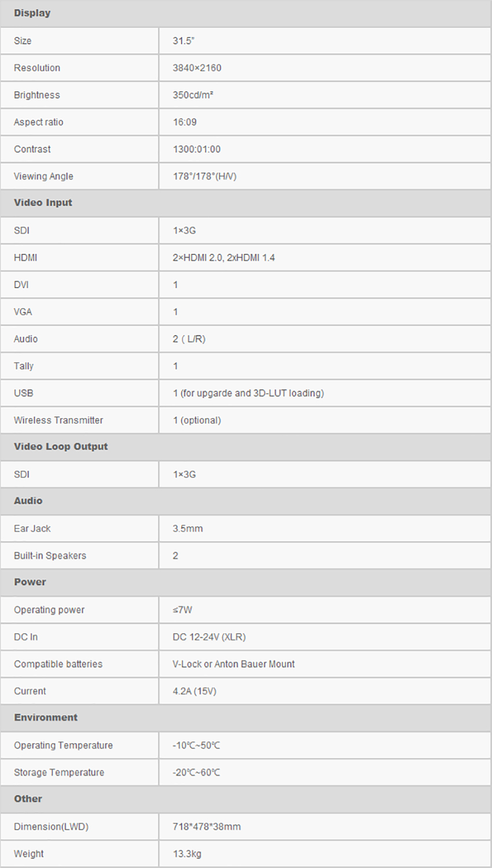492x868 pixels.
Task: Select the DC In 12-24V (XLR) value
Action: pyautogui.click(x=209, y=637)
